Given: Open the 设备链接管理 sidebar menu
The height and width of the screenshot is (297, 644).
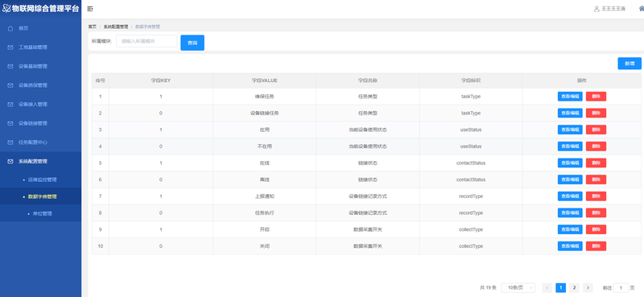Looking at the screenshot, I should coord(41,123).
